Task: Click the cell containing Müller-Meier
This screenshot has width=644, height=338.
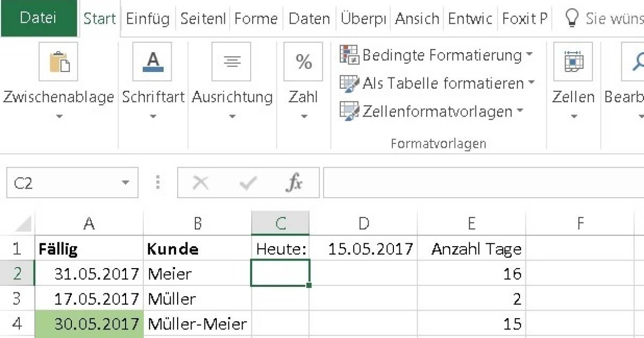Action: click(197, 323)
